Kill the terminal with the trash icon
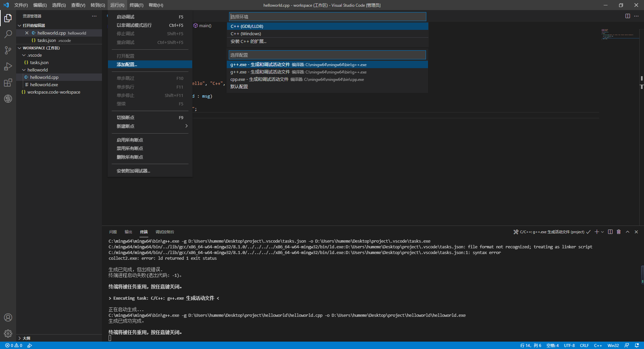 point(619,232)
